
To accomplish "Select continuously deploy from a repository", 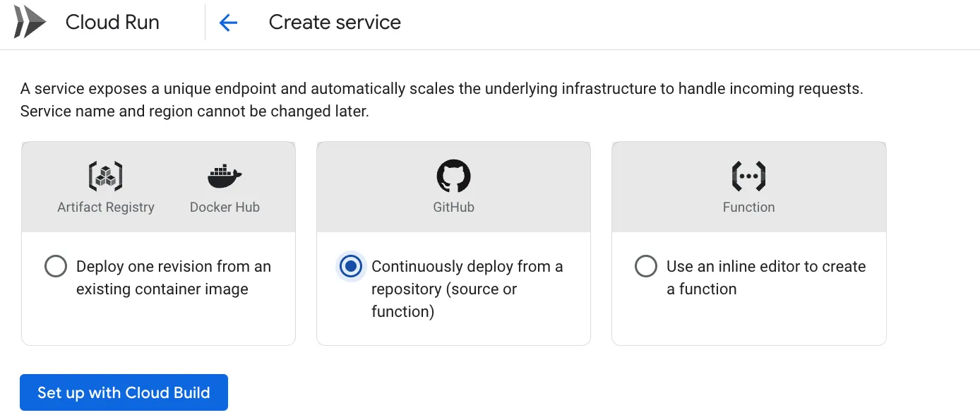I will pyautogui.click(x=351, y=266).
